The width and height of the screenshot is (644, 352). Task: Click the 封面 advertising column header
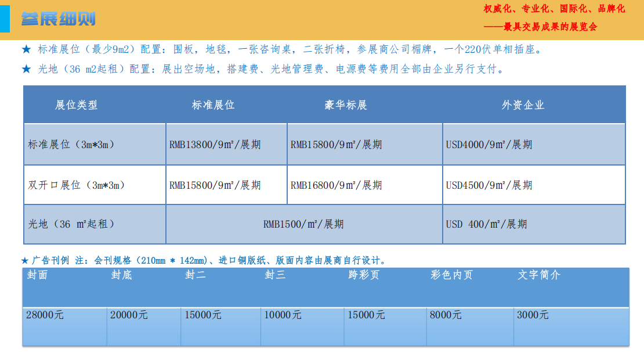38,275
